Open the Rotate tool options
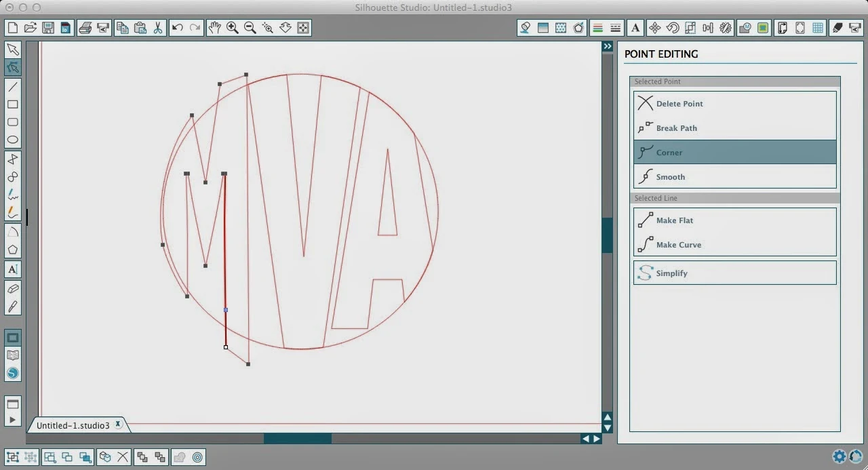 (x=672, y=27)
